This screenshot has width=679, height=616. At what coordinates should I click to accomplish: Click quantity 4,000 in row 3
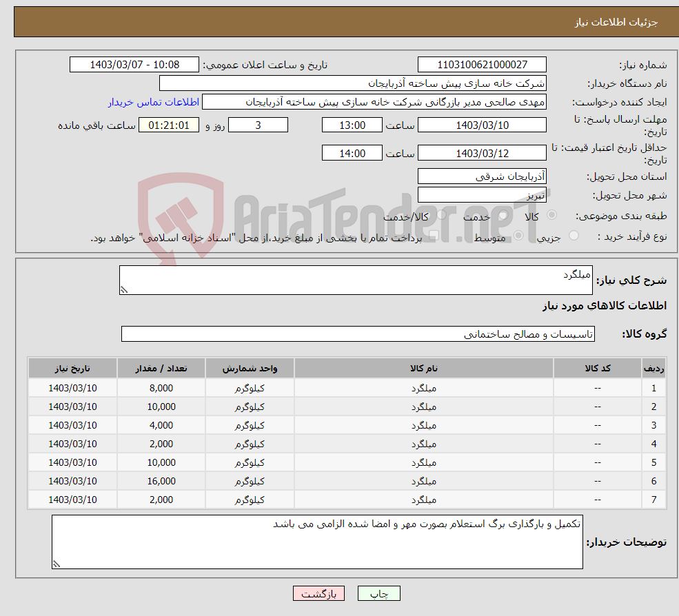(x=161, y=426)
